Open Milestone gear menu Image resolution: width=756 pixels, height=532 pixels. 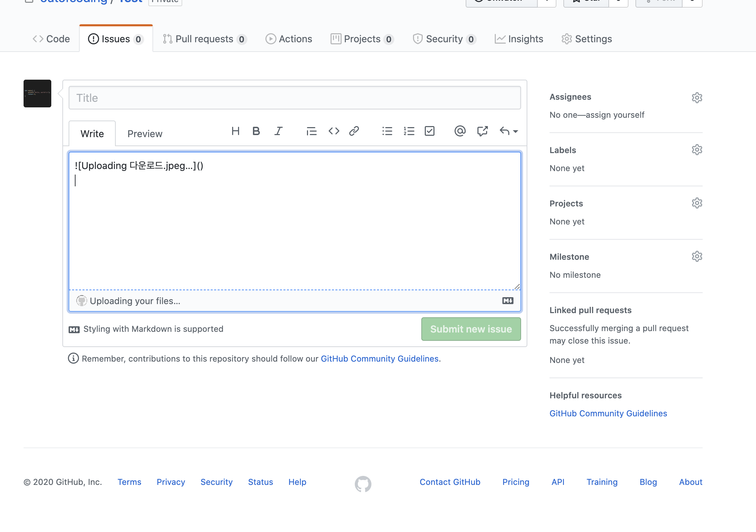[697, 257]
